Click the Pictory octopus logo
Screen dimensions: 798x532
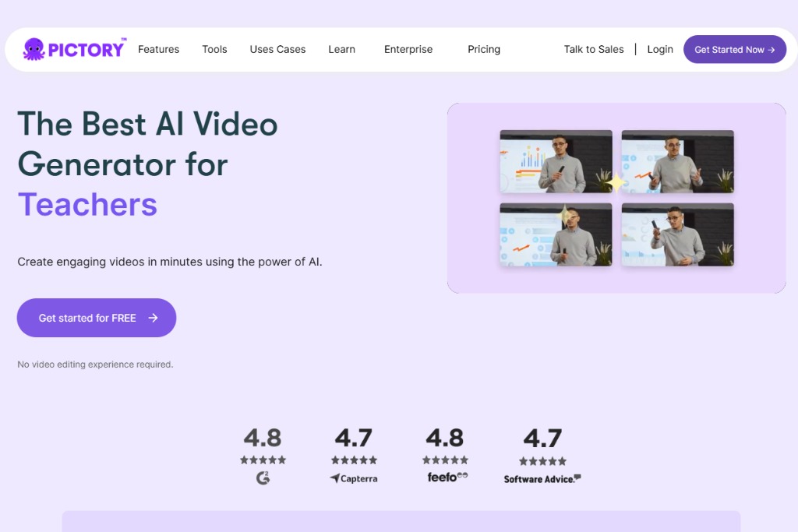[x=35, y=49]
